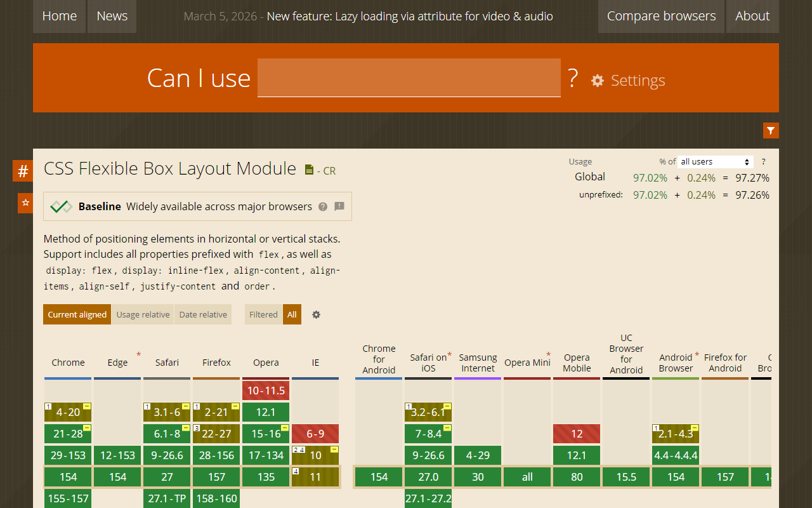Viewport: 812px width, 508px height.
Task: Switch to Usage relative view
Action: click(143, 314)
